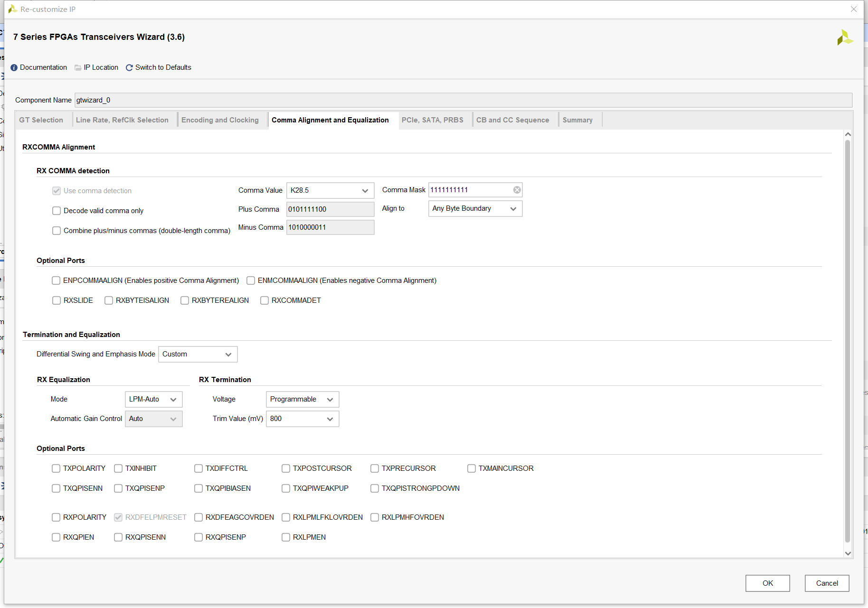The image size is (868, 608).
Task: Open Differential Swing and Emphasis Mode dropdown
Action: pos(198,355)
